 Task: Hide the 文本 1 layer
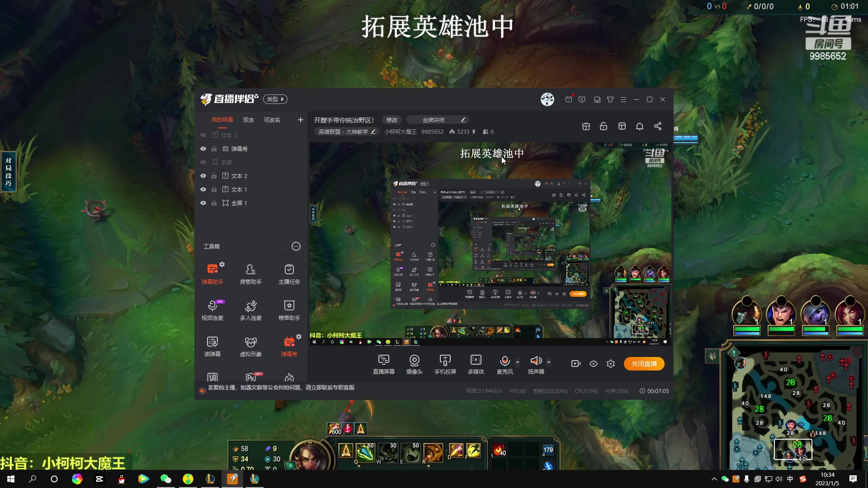point(203,189)
